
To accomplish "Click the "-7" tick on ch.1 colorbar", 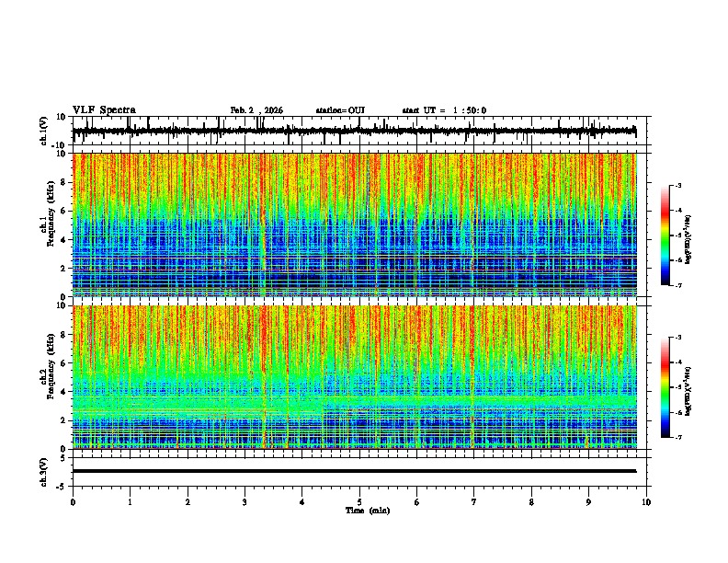I will coord(677,285).
